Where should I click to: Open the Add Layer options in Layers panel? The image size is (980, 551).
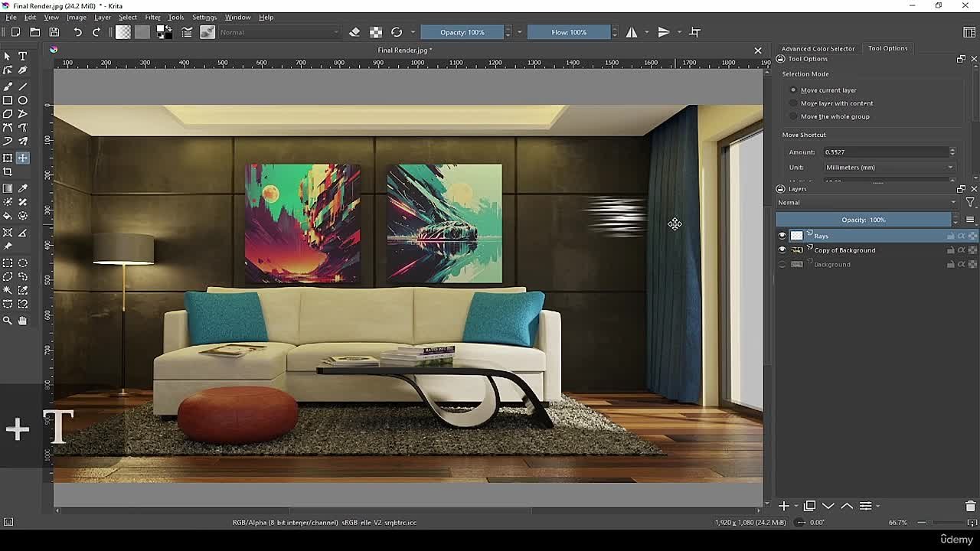coord(783,506)
